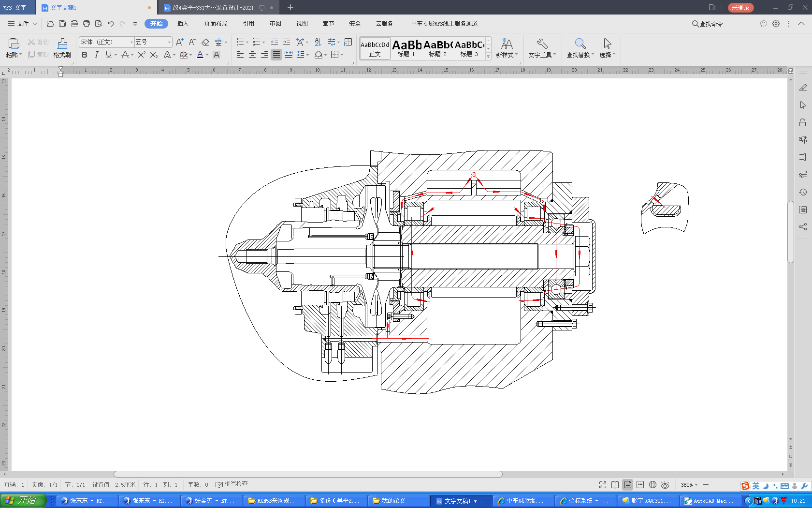Switch to web layout view (globe icon)

(653, 485)
